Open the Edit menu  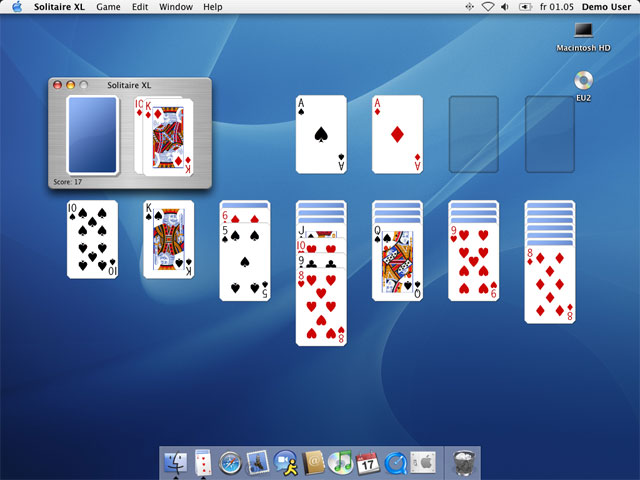click(140, 7)
